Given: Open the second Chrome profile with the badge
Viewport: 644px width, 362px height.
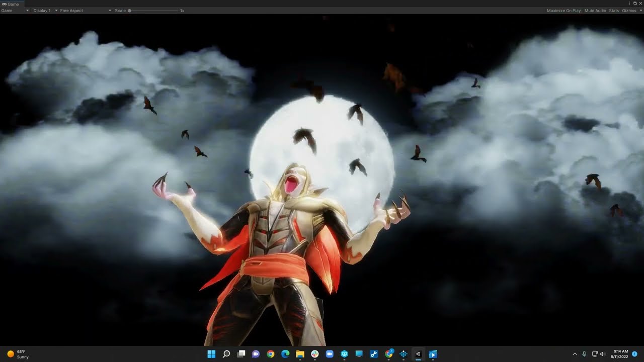Looking at the screenshot, I should (389, 354).
